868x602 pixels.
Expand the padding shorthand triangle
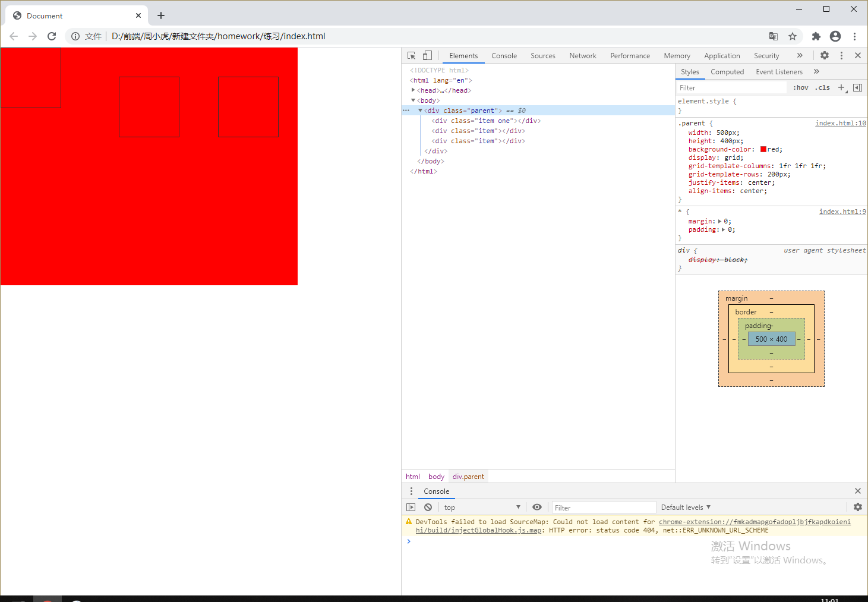click(x=724, y=229)
